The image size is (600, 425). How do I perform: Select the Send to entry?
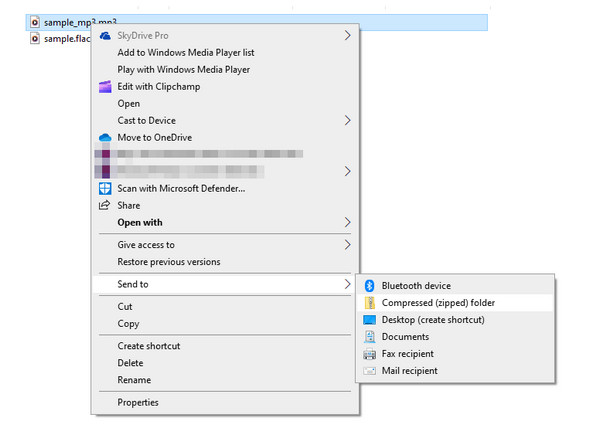click(225, 284)
